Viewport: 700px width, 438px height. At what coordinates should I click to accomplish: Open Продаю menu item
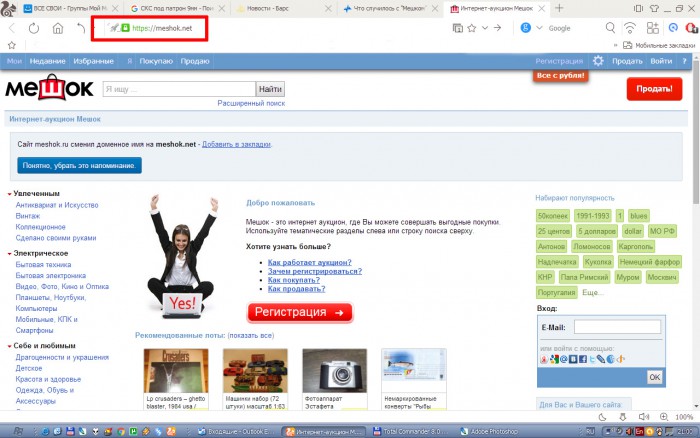(x=195, y=61)
